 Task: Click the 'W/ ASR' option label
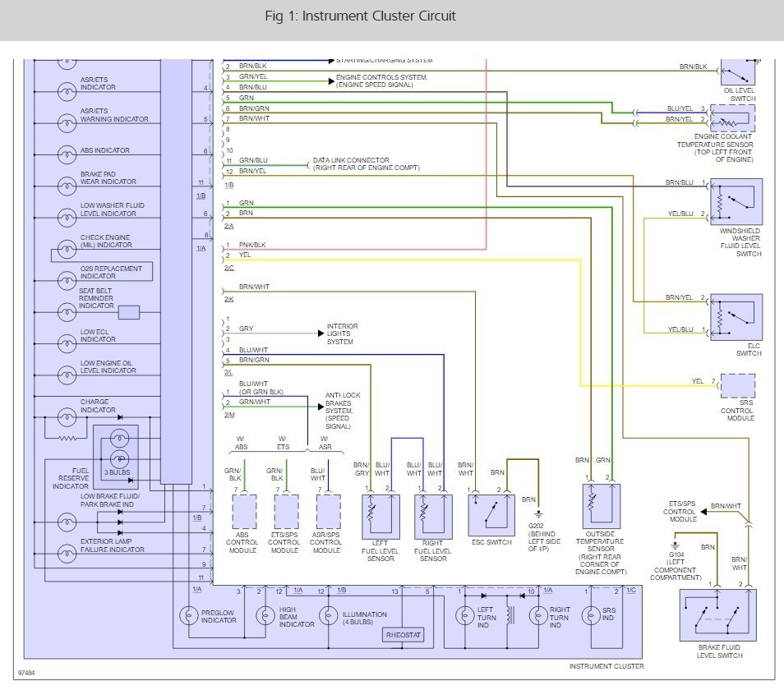[325, 443]
